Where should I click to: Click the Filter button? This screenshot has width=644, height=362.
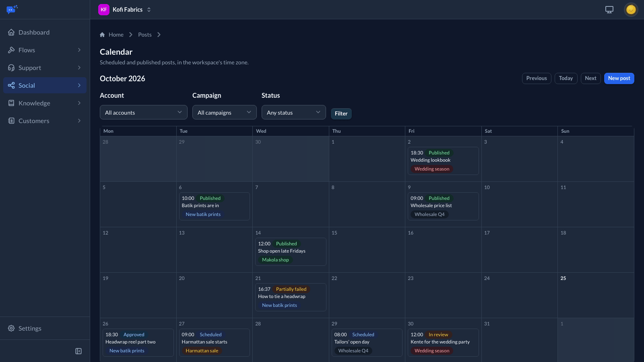coord(341,113)
